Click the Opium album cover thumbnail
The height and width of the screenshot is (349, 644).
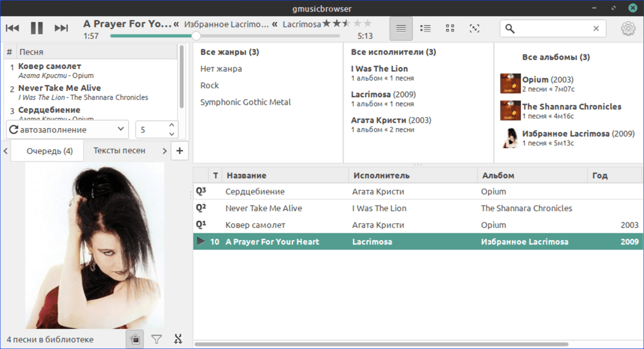pyautogui.click(x=511, y=83)
